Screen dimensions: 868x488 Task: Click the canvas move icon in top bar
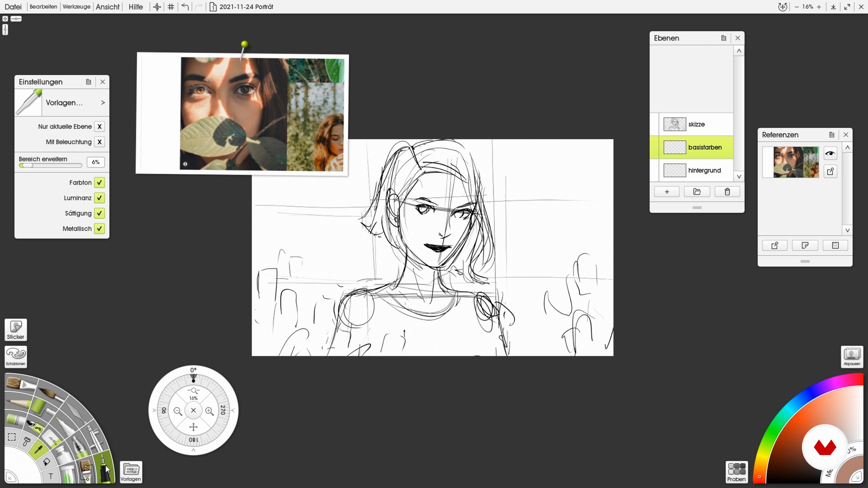157,7
